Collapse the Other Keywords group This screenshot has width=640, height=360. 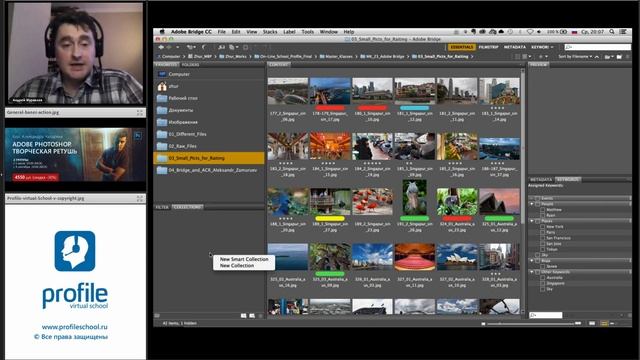pyautogui.click(x=532, y=272)
